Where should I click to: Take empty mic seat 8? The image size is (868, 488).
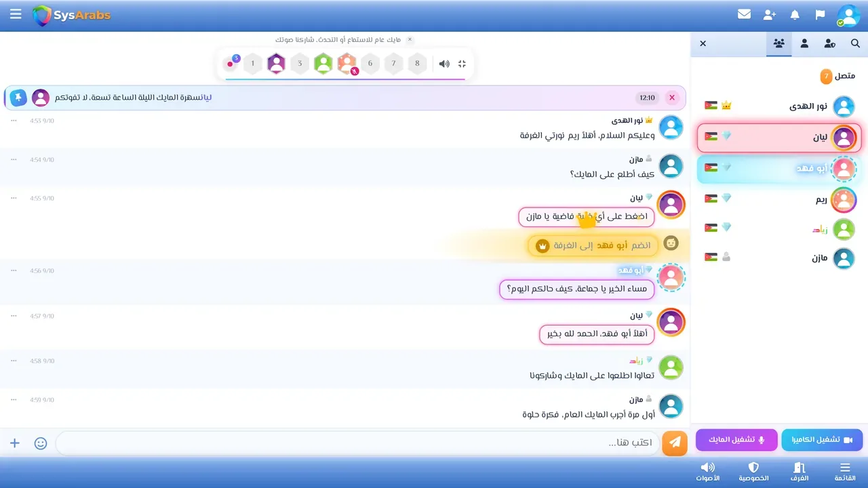tap(417, 64)
